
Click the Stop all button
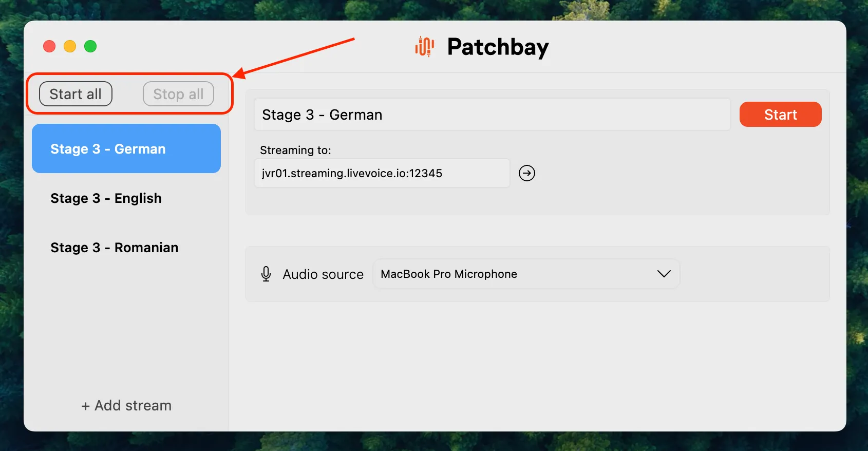(x=178, y=94)
